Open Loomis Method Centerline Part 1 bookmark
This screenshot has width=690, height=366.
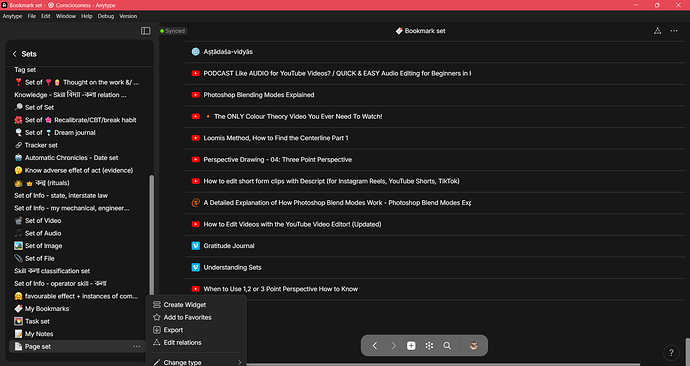276,138
